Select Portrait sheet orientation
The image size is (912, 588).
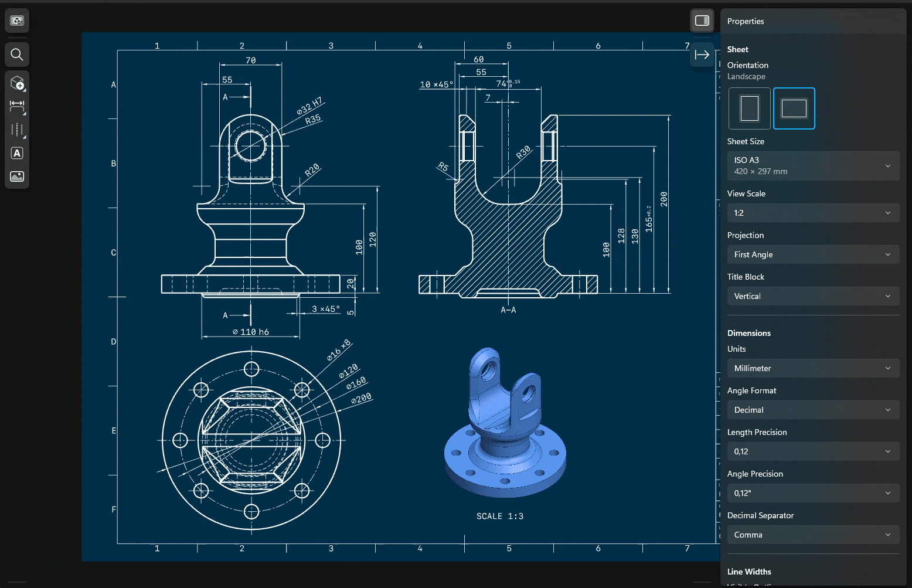tap(748, 108)
